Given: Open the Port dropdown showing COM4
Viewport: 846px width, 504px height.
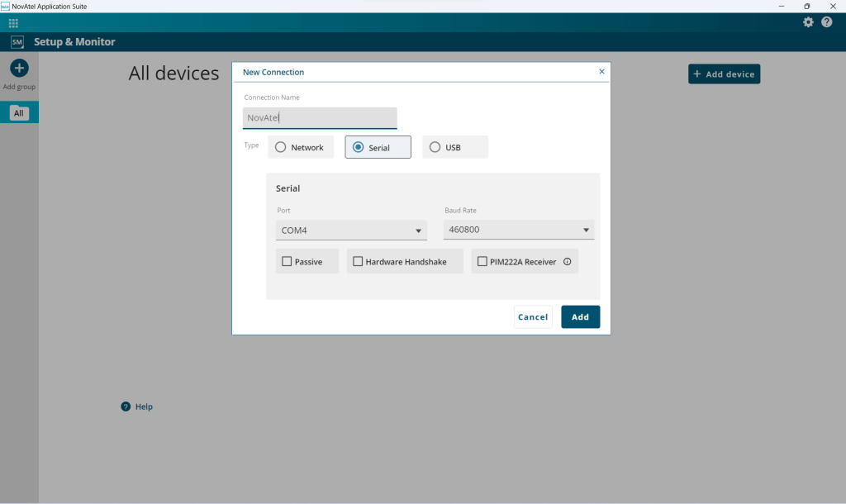Looking at the screenshot, I should (350, 230).
